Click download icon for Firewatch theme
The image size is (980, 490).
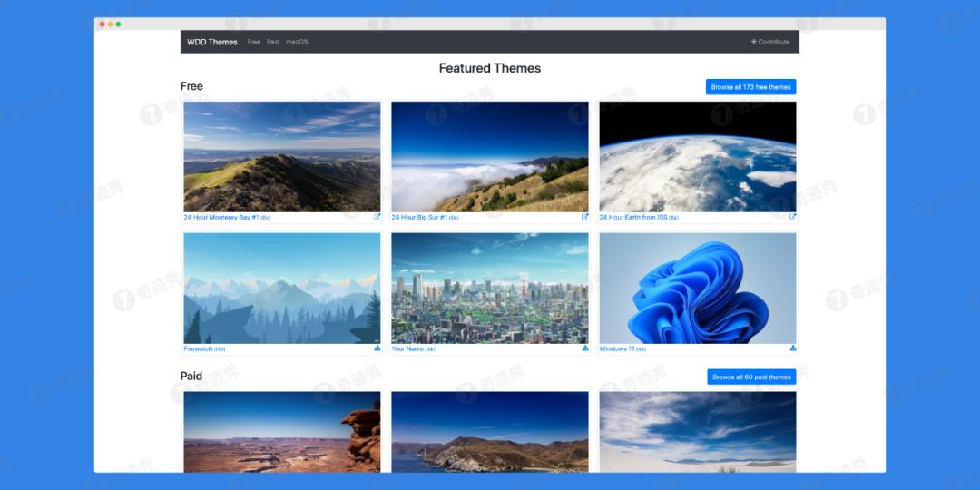[x=377, y=348]
